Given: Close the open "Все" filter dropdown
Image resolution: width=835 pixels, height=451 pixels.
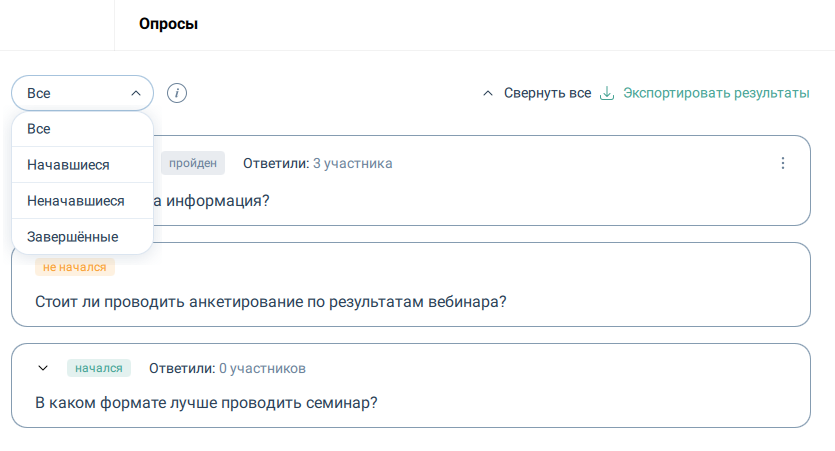Looking at the screenshot, I should [x=82, y=93].
